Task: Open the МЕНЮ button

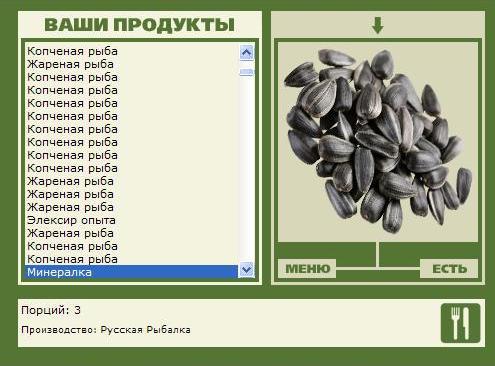Action: click(307, 269)
